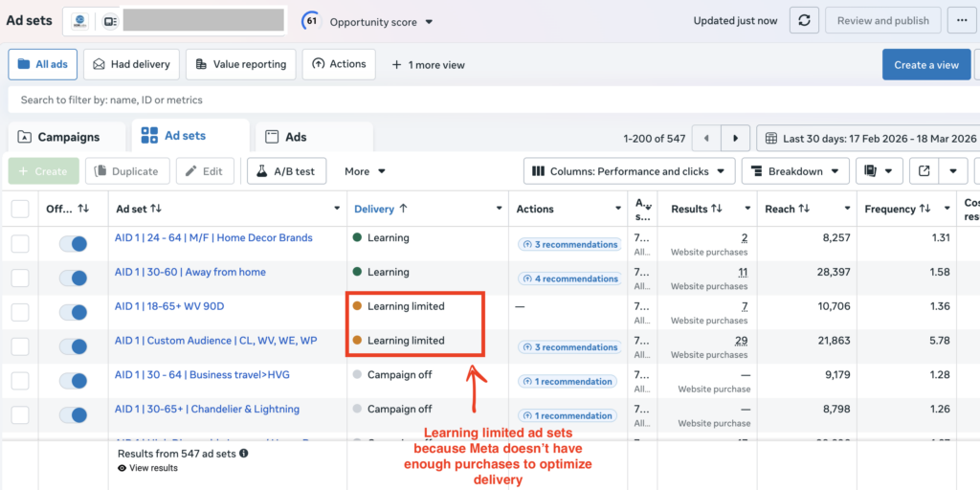Image resolution: width=980 pixels, height=490 pixels.
Task: Click the refresh data icon
Action: [x=804, y=21]
